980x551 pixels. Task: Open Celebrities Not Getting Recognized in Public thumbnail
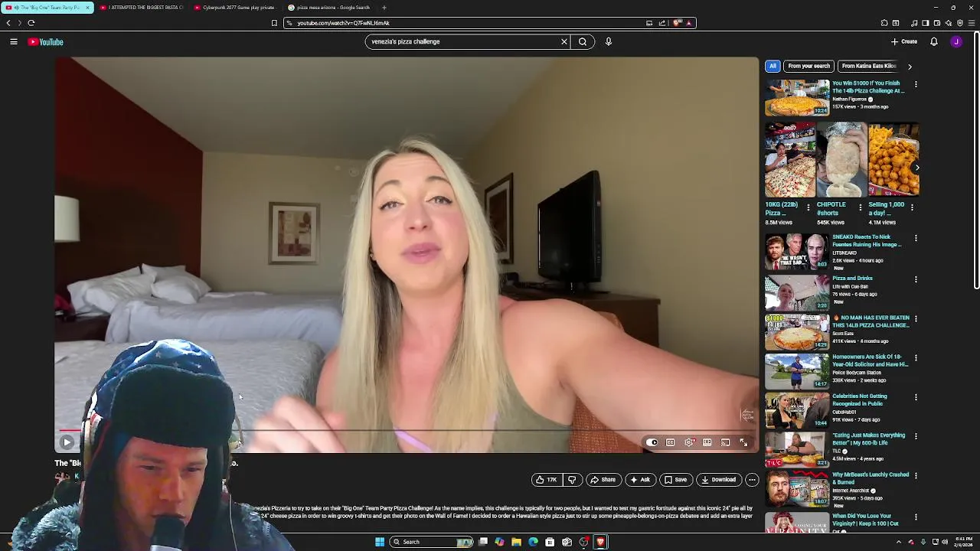coord(797,411)
